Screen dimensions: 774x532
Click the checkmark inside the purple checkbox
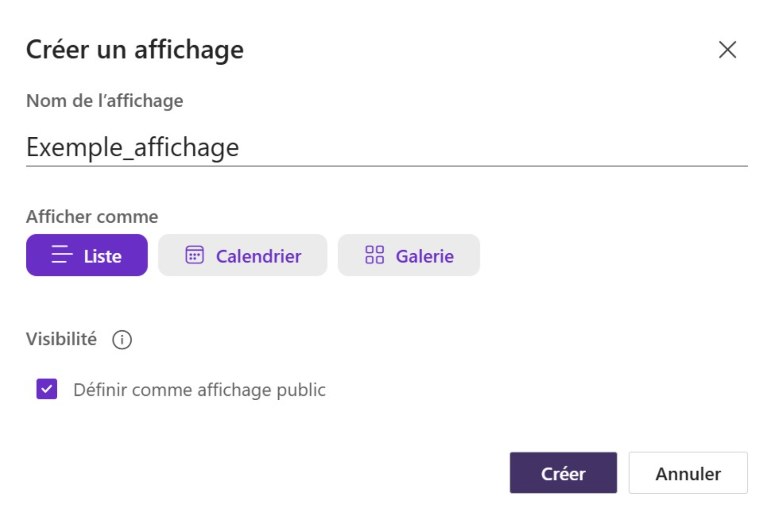47,389
